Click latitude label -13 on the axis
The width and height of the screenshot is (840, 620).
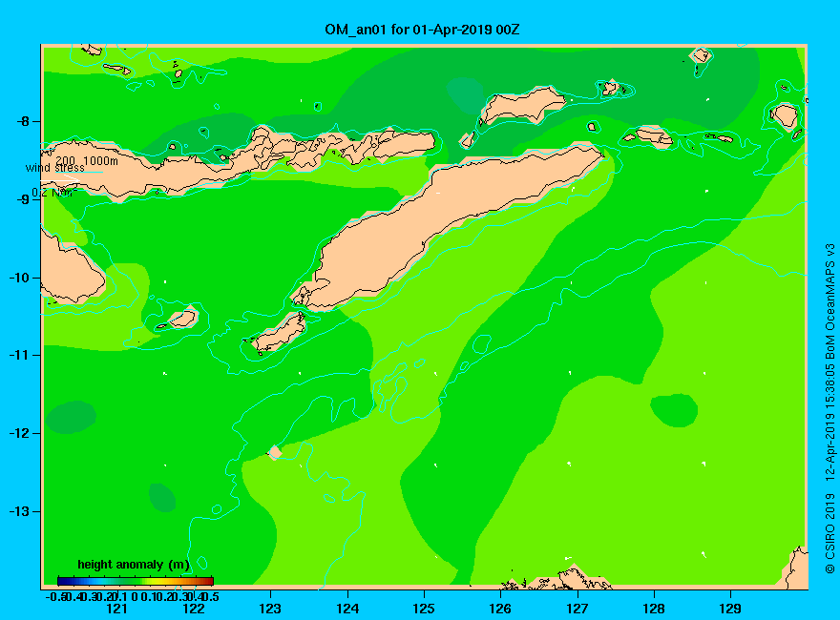tap(20, 511)
